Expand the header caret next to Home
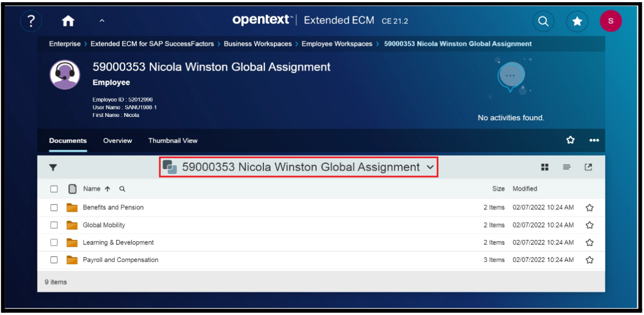This screenshot has width=644, height=315. point(101,21)
